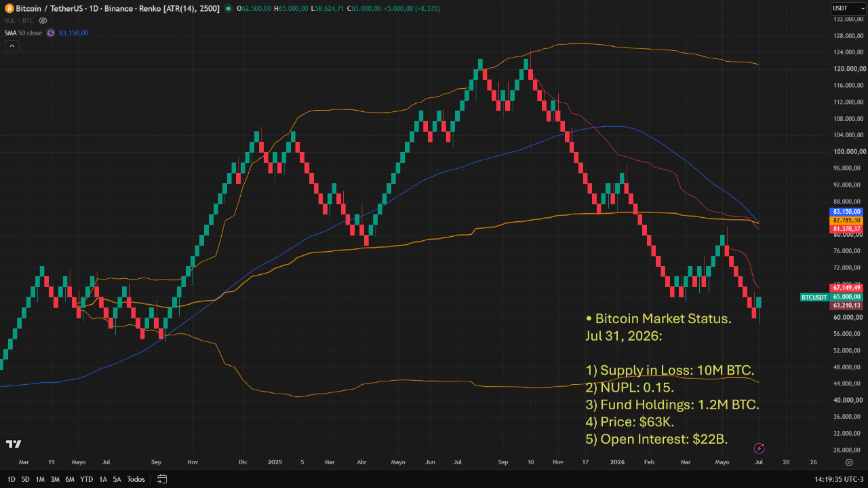Select the 5A time range

[x=117, y=479]
